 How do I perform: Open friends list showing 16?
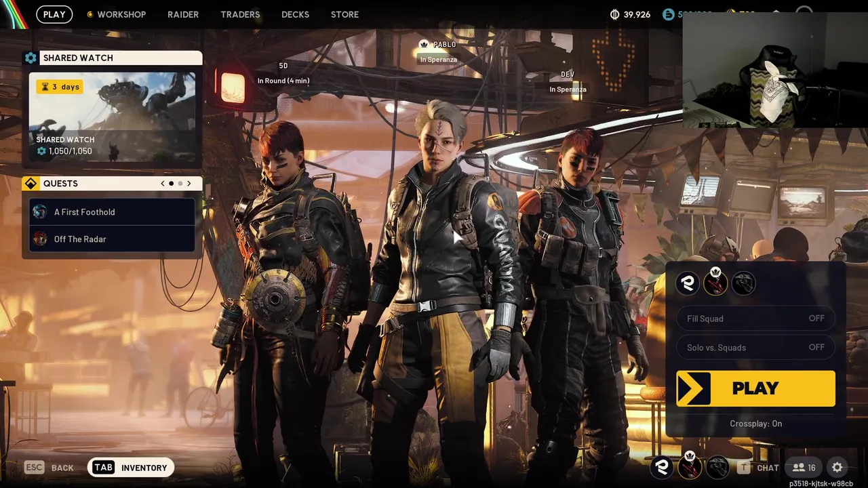[x=804, y=468]
